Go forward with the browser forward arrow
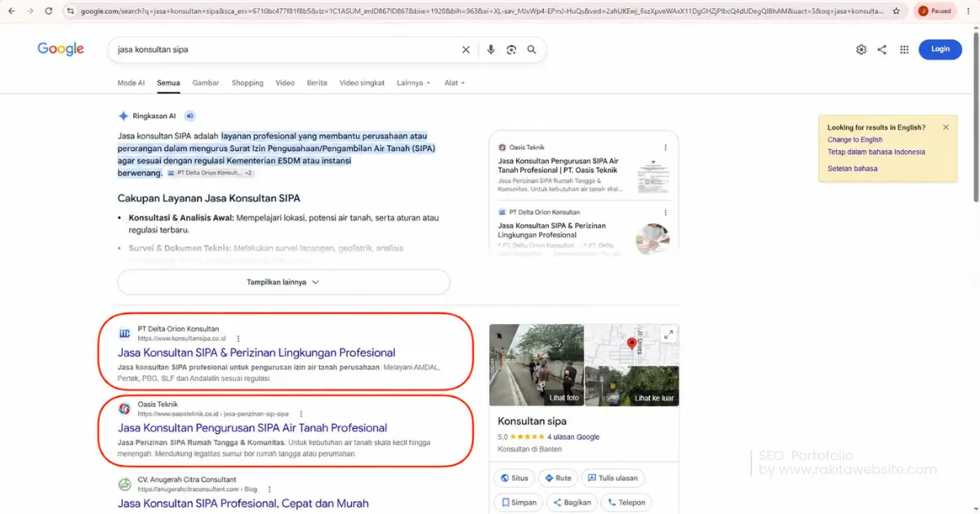Image resolution: width=980 pixels, height=514 pixels. pos(30,11)
